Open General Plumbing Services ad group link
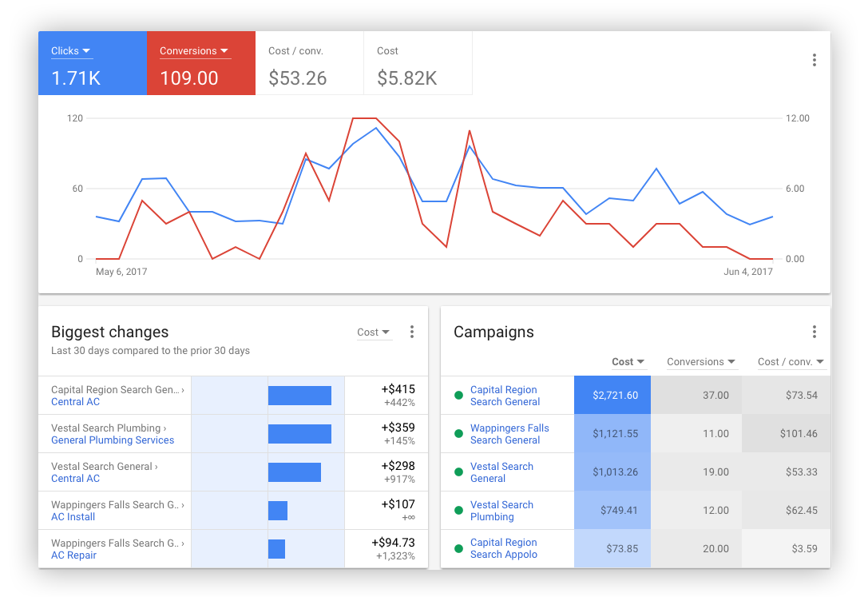The width and height of the screenshot is (868, 597). tap(113, 440)
